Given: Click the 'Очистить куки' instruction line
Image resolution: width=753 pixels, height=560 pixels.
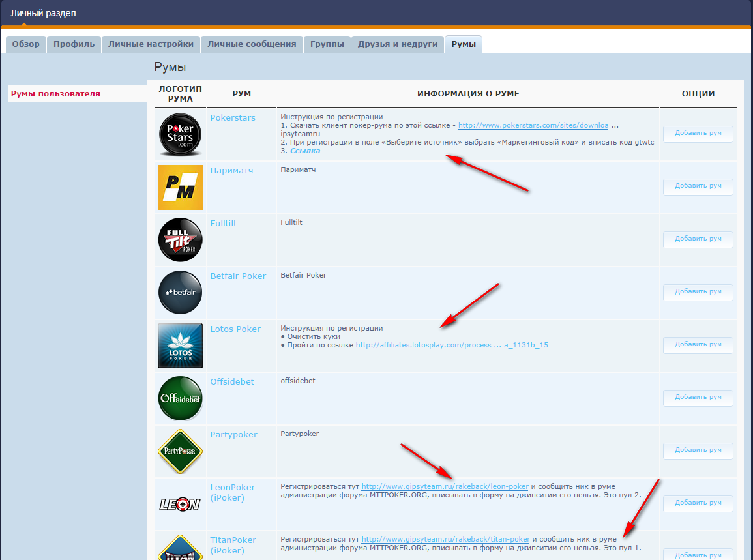Looking at the screenshot, I should 310,336.
